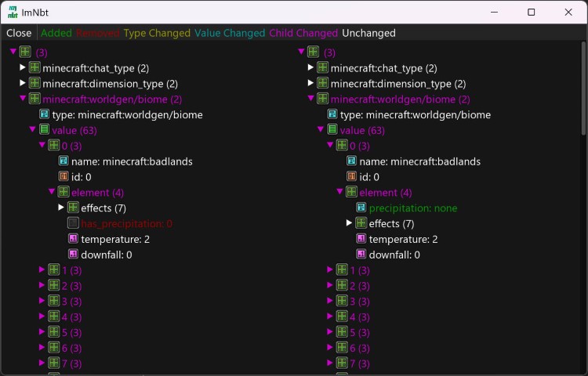The image size is (588, 376).
Task: Click the Added legend label
Action: tap(56, 33)
